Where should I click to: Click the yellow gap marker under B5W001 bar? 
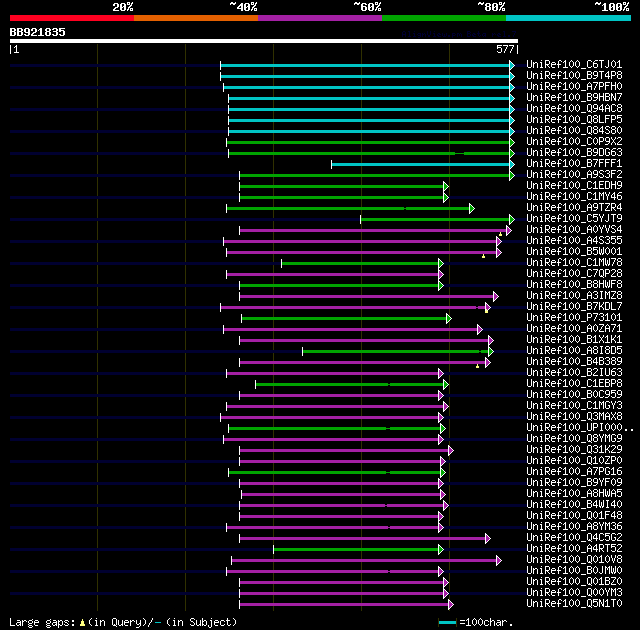coord(483,256)
